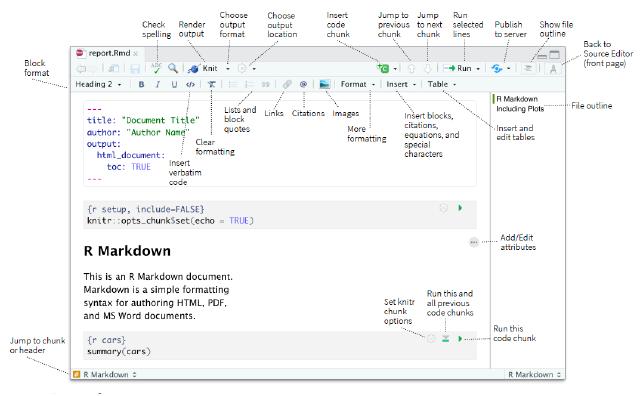Expand the output location gear dropdown arrow

point(254,69)
